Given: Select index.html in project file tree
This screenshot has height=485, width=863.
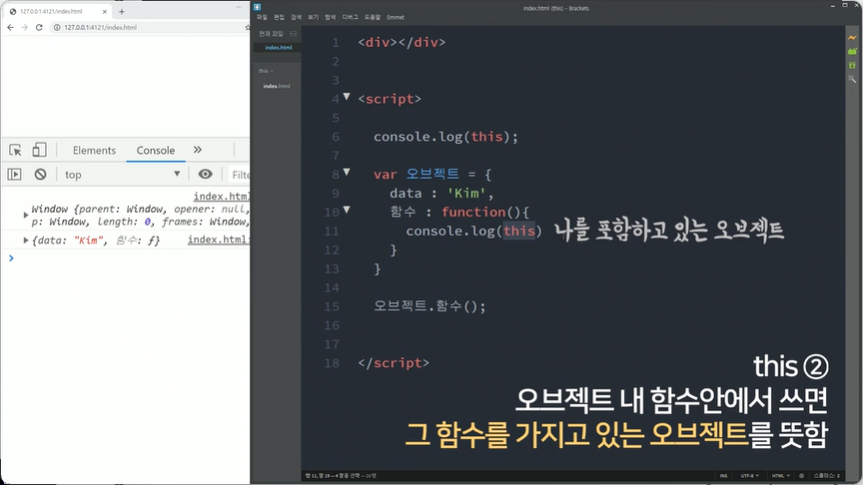Looking at the screenshot, I should [276, 86].
